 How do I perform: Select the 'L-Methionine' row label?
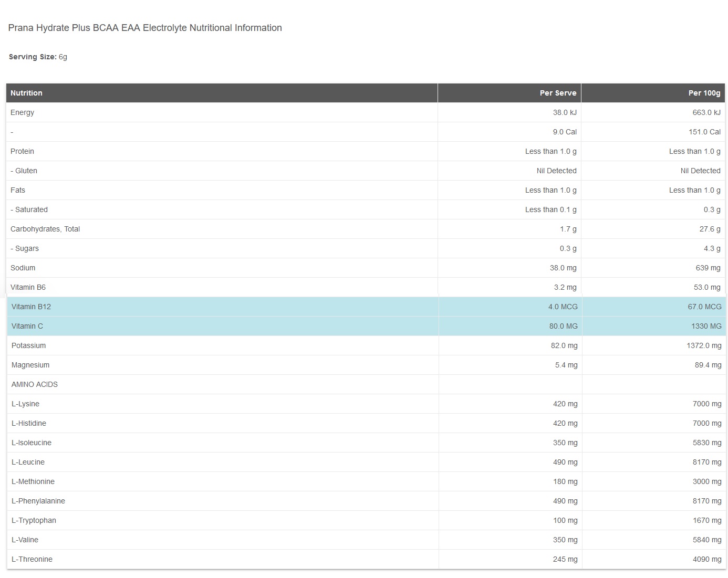click(x=33, y=481)
